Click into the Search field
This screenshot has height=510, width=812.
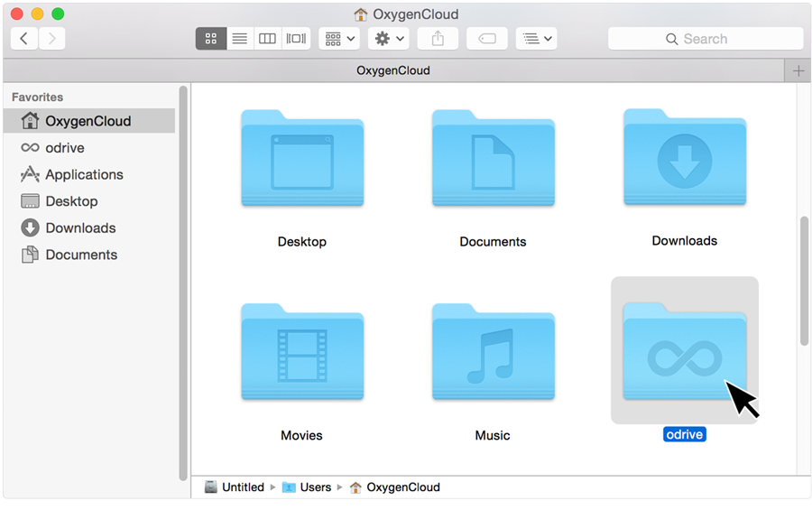click(x=706, y=38)
